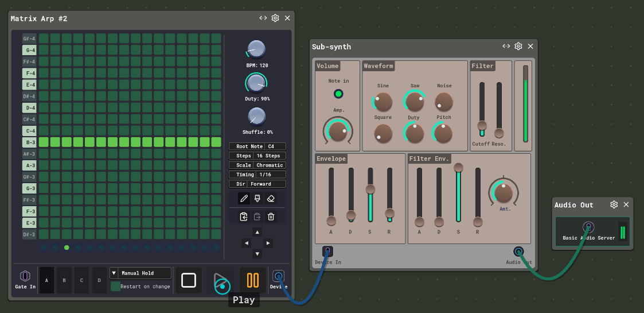This screenshot has height=313, width=644.
Task: Click the Square waveform knob
Action: (x=383, y=133)
